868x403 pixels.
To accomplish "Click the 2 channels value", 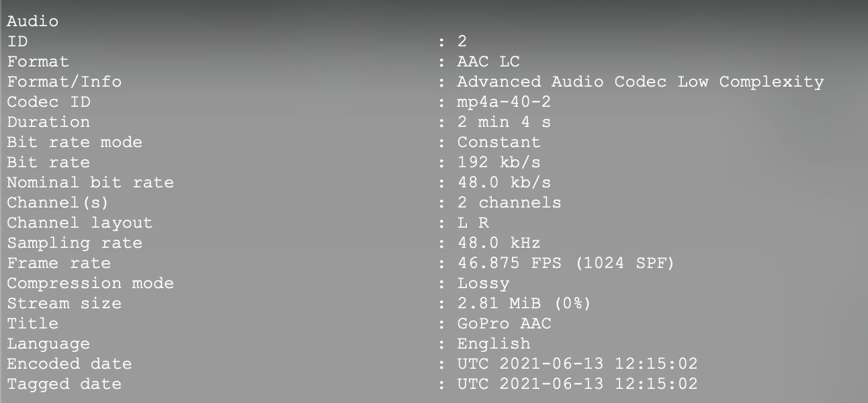I will coord(509,203).
